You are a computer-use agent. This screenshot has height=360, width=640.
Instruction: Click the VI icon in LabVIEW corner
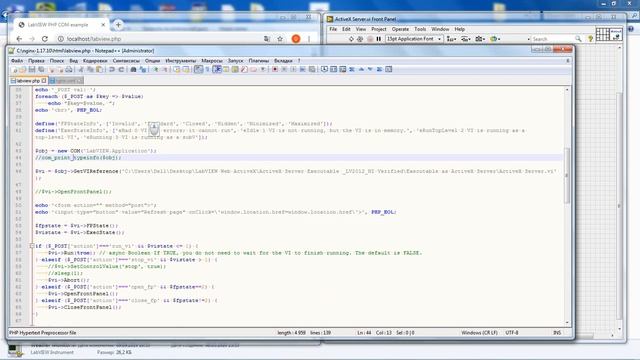tap(616, 35)
